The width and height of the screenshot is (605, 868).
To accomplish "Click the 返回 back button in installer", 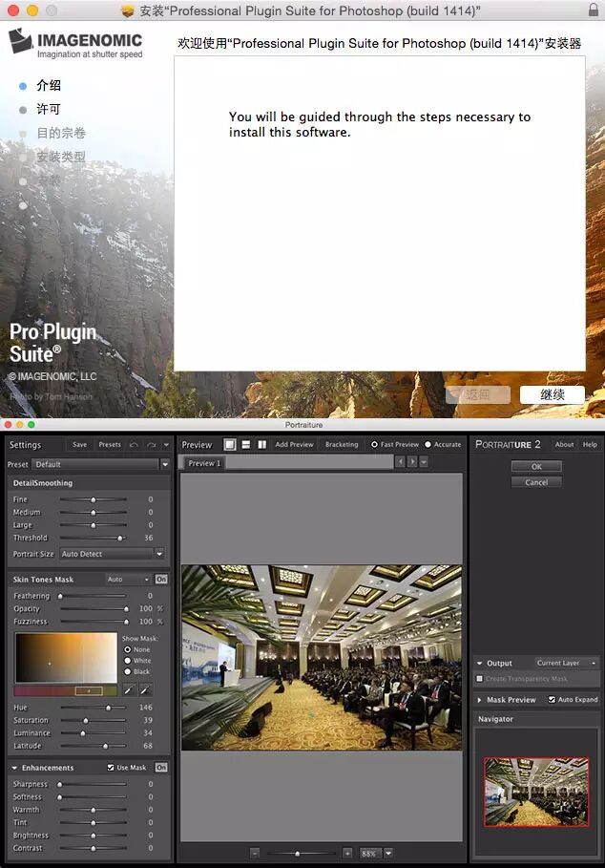I will point(478,394).
